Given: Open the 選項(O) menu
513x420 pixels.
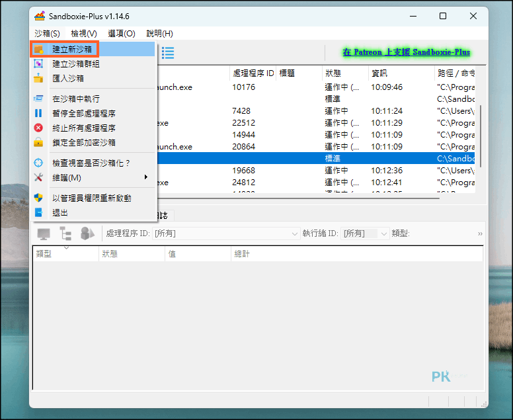Looking at the screenshot, I should click(122, 33).
